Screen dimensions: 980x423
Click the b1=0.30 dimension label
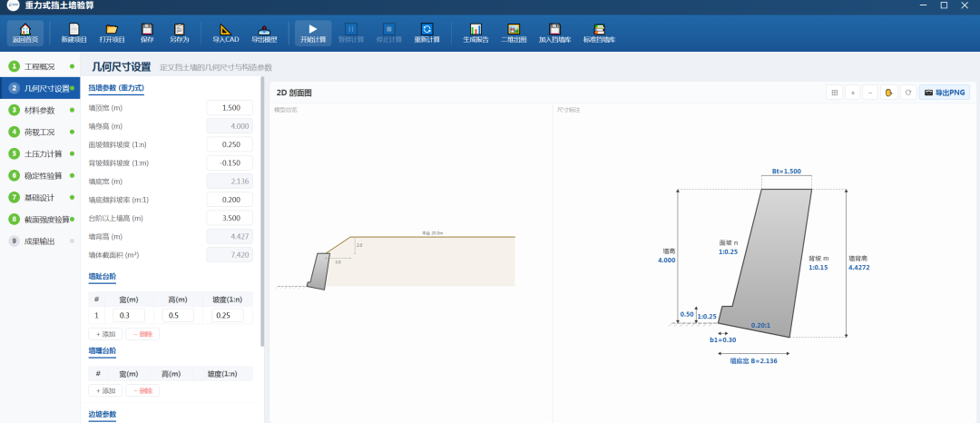tap(722, 340)
